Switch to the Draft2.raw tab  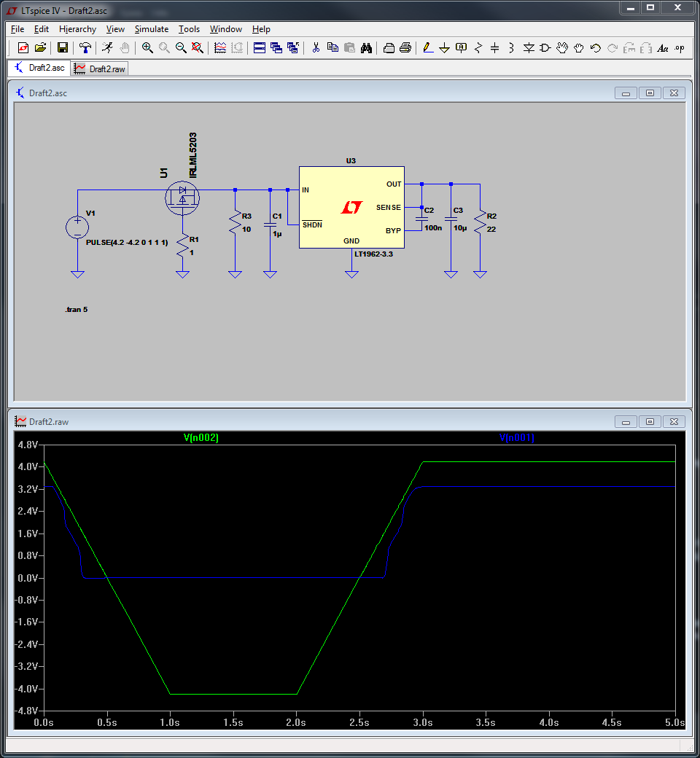point(100,69)
